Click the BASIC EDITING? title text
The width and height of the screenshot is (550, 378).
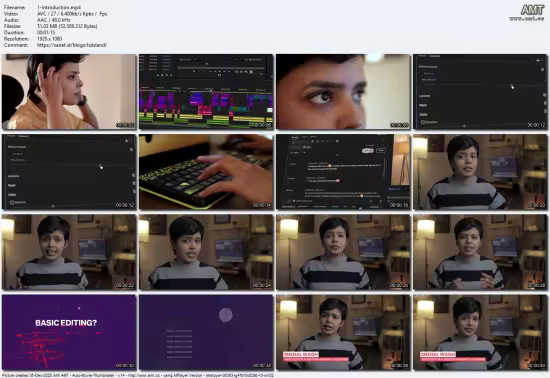(66, 323)
